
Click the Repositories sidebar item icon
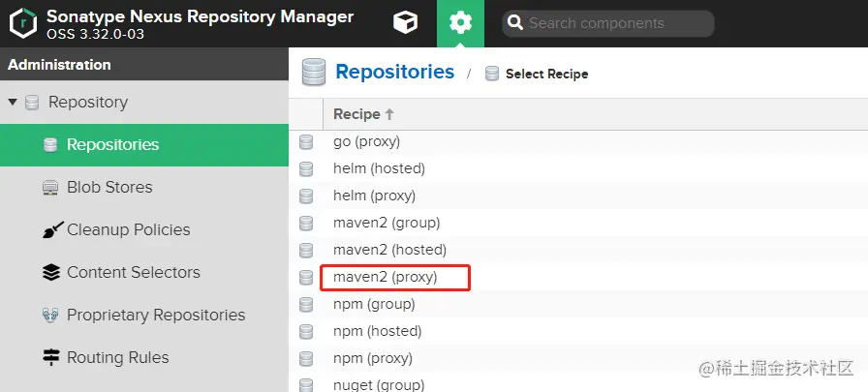pyautogui.click(x=50, y=145)
